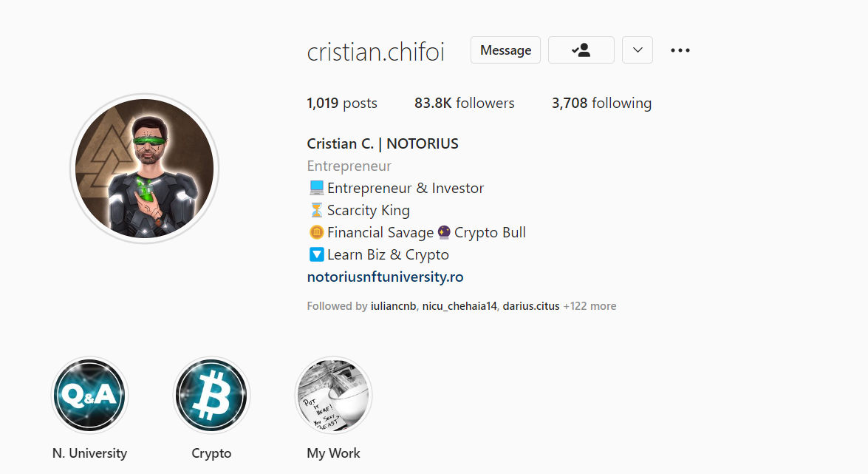Open the darius.citus follower profile
The image size is (868, 474).
[x=531, y=306]
